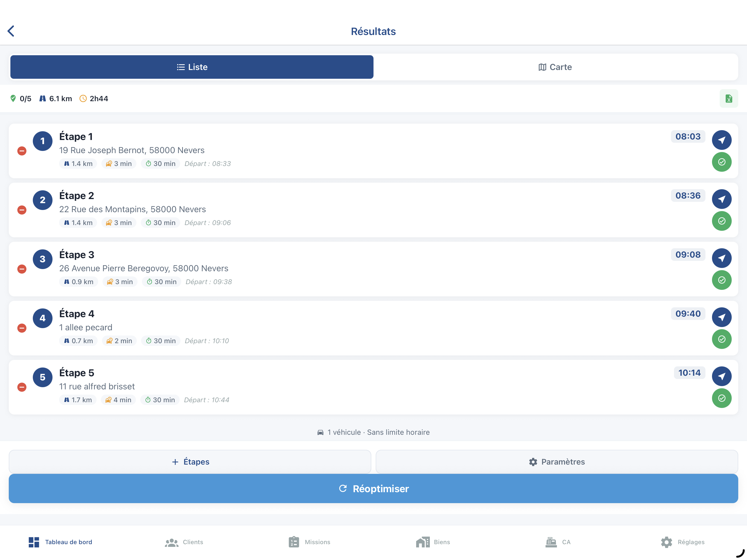The height and width of the screenshot is (560, 747).
Task: Mark Étape 2 as completed
Action: 722,221
